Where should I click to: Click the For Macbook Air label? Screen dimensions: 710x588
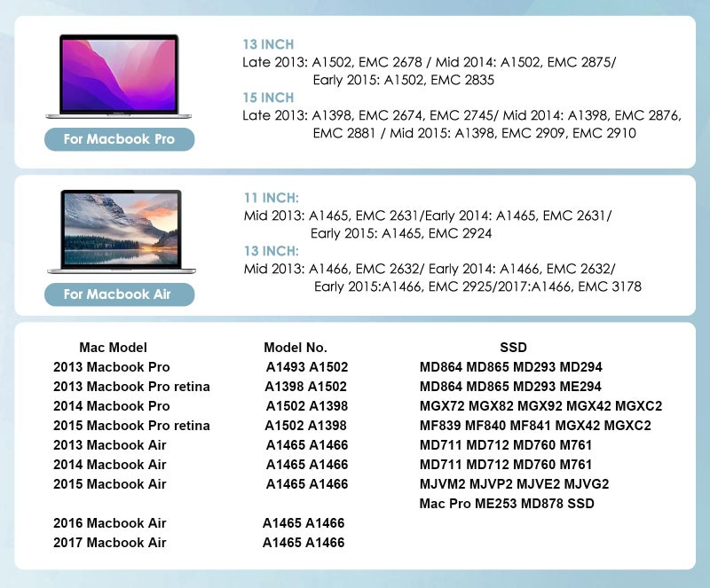pyautogui.click(x=119, y=294)
